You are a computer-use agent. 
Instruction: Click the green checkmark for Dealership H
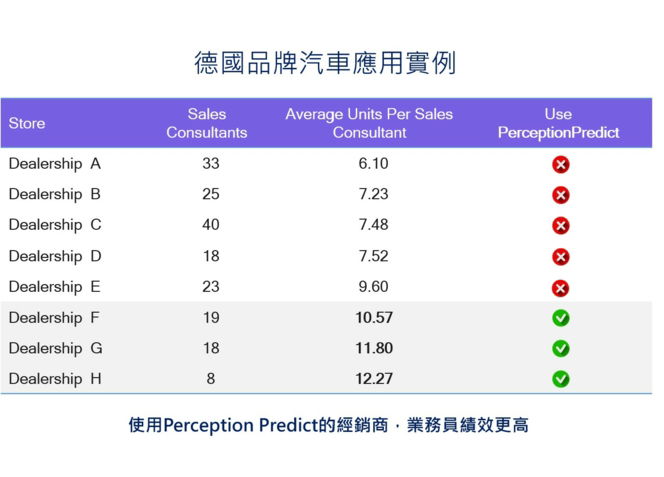[560, 379]
